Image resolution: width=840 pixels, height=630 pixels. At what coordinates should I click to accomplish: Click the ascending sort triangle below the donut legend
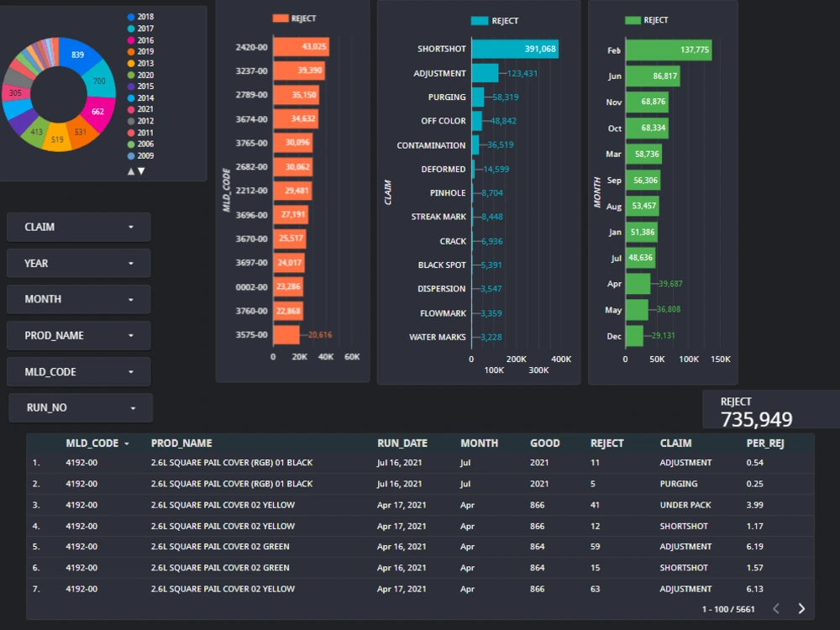(x=131, y=170)
